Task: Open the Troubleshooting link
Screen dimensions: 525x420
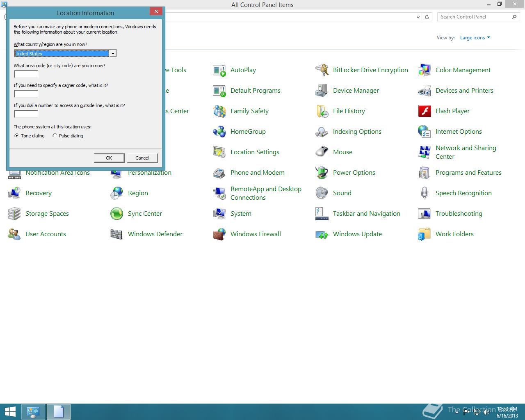Action: (x=459, y=214)
